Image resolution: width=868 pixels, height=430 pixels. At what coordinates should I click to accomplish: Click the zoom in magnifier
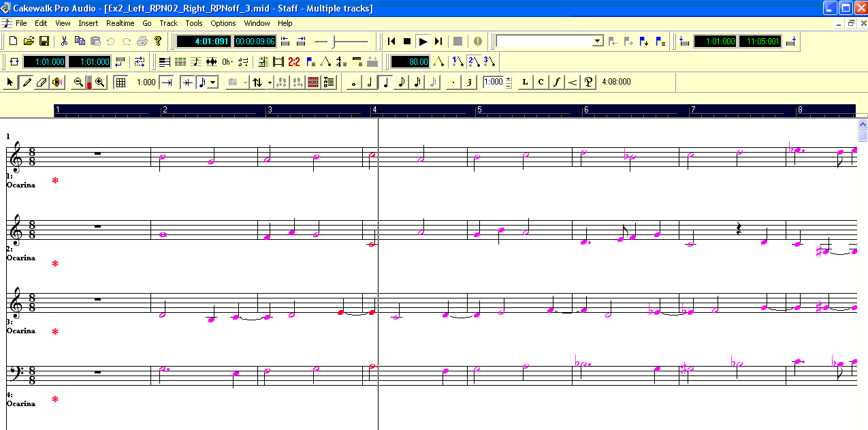pyautogui.click(x=100, y=82)
